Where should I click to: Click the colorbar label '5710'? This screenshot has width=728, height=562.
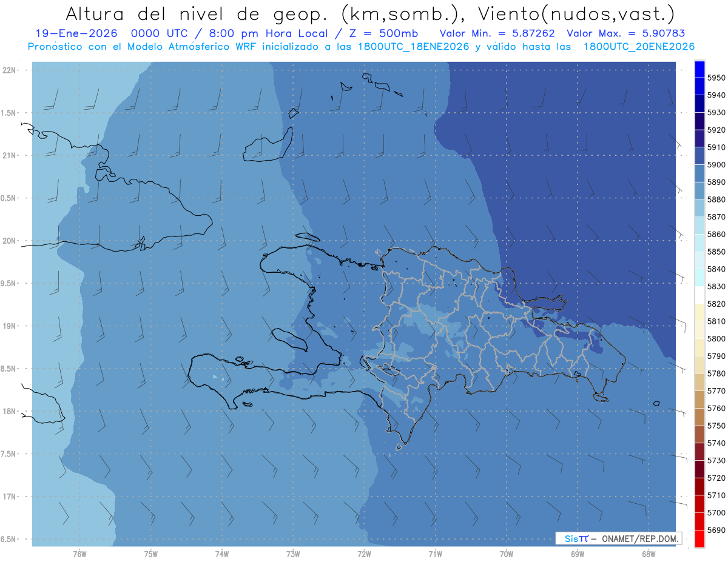click(x=715, y=495)
